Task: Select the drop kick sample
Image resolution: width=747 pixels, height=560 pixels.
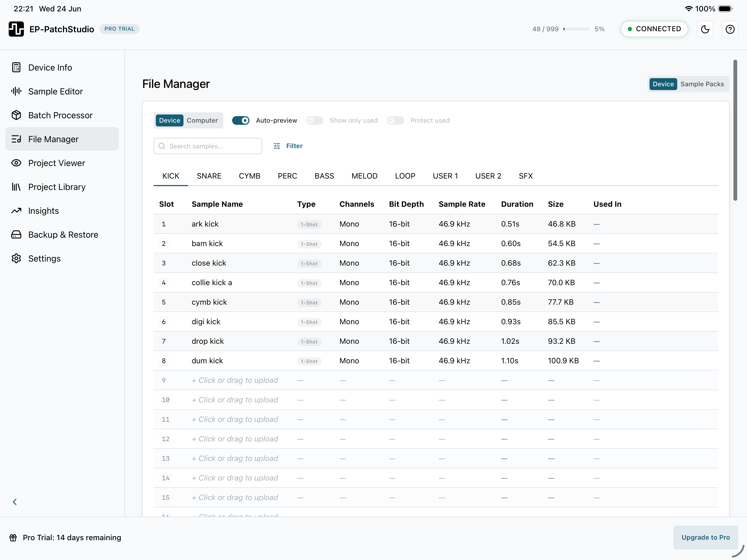Action: click(x=208, y=341)
